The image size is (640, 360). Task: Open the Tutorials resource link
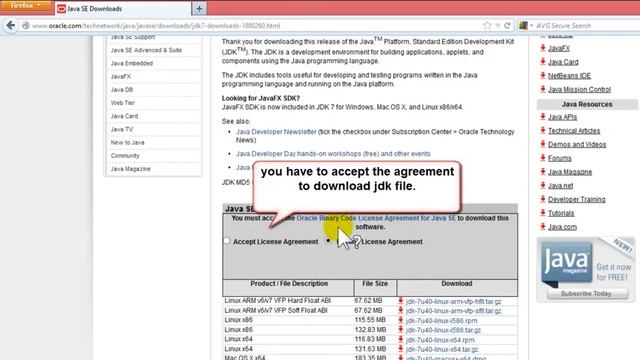click(561, 213)
